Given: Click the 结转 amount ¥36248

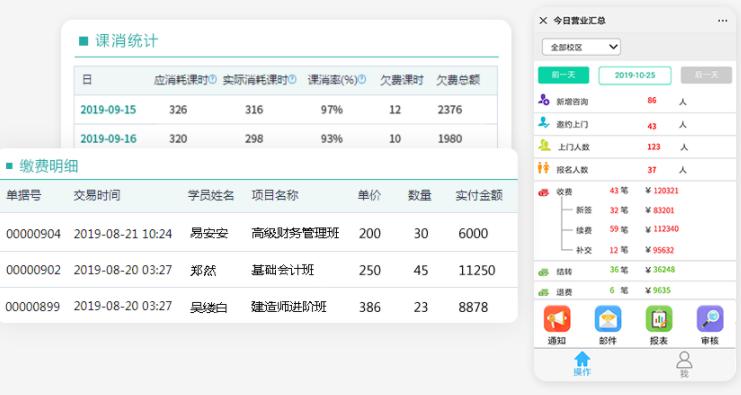Looking at the screenshot, I should (660, 270).
